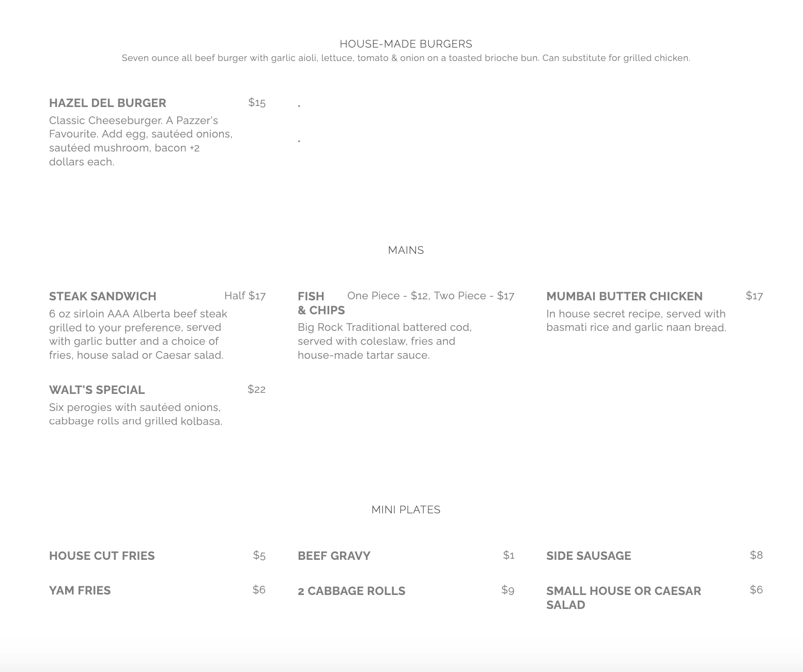
Task: Choose the Yam Fries item
Action: click(80, 590)
